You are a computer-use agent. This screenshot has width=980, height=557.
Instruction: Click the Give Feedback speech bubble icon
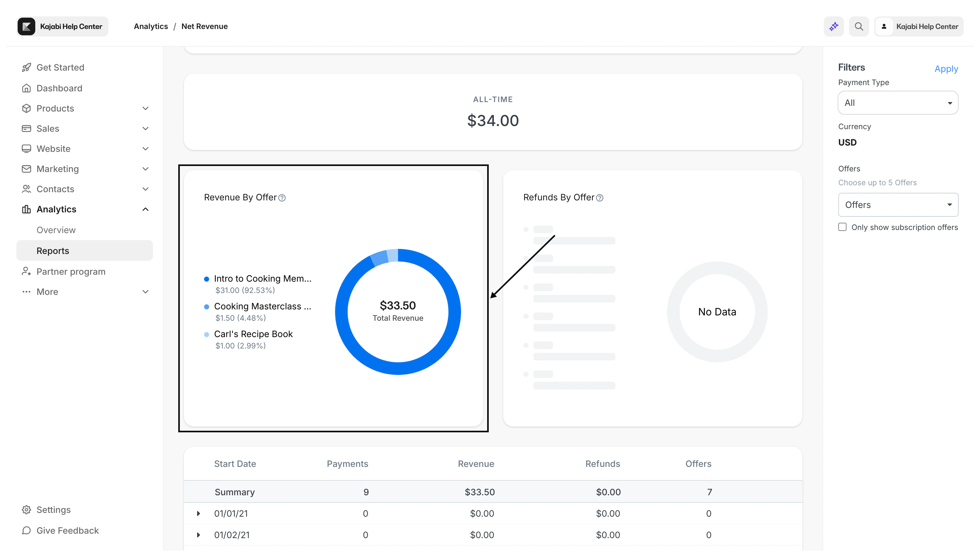click(x=26, y=530)
